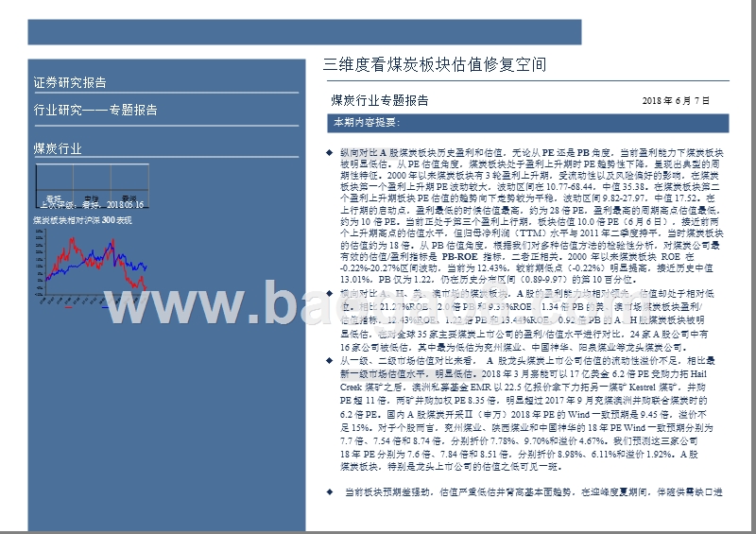Click the paragraph starting 从一级、二级市场估值对比来看
This screenshot has height=534, width=756.
pos(527,413)
